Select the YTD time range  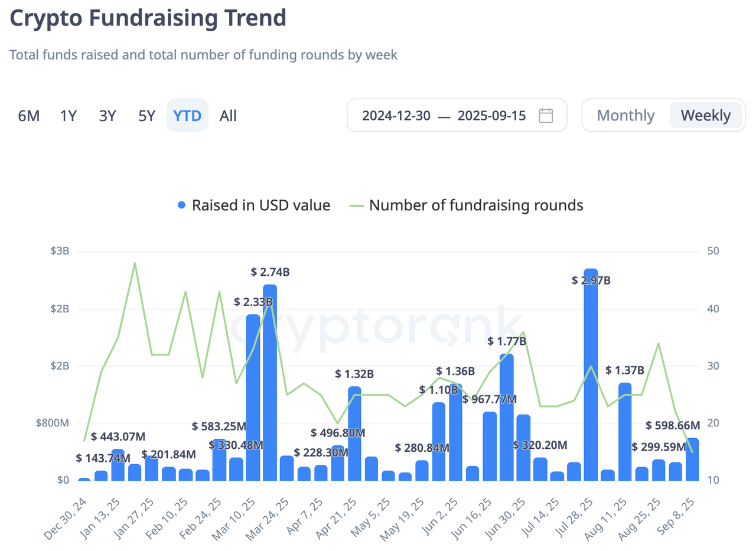tap(187, 116)
